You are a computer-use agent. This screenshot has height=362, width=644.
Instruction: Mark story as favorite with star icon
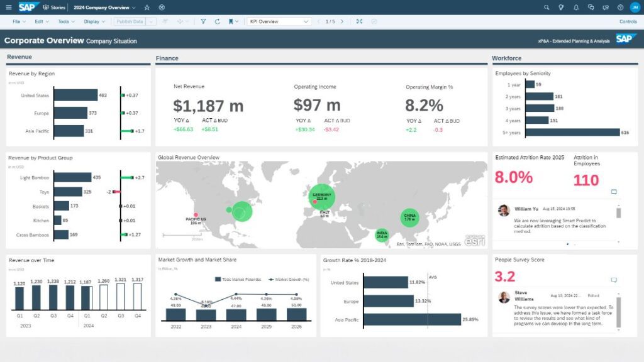click(x=147, y=8)
